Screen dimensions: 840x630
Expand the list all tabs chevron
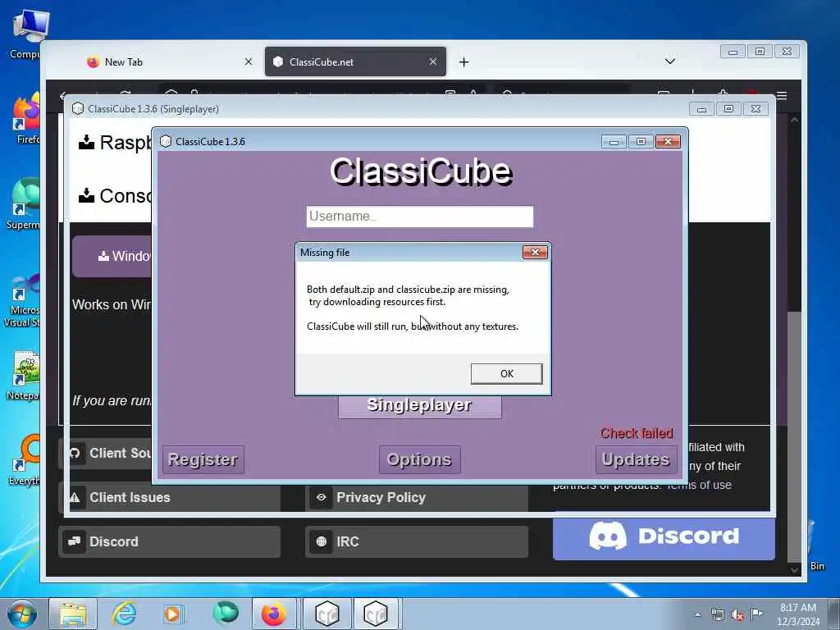point(669,62)
